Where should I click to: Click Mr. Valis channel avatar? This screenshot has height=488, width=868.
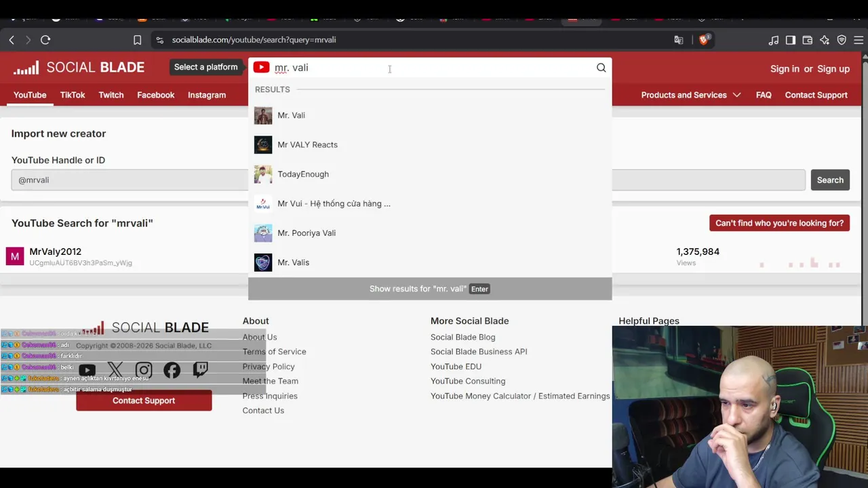[x=263, y=262]
